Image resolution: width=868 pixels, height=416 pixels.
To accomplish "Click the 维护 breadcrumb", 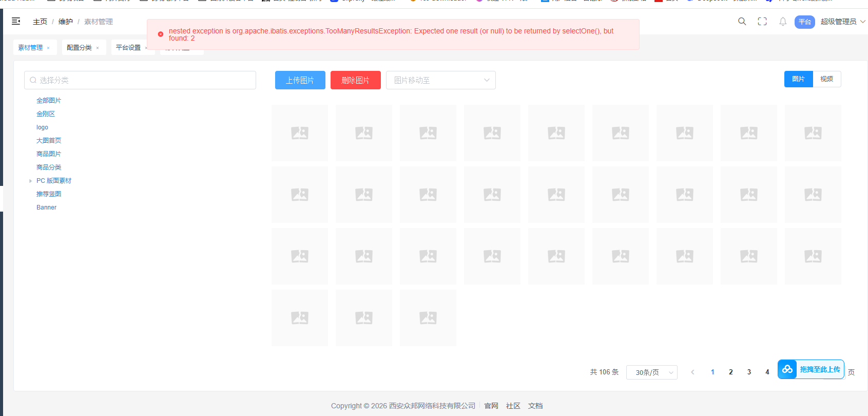I will 66,22.
